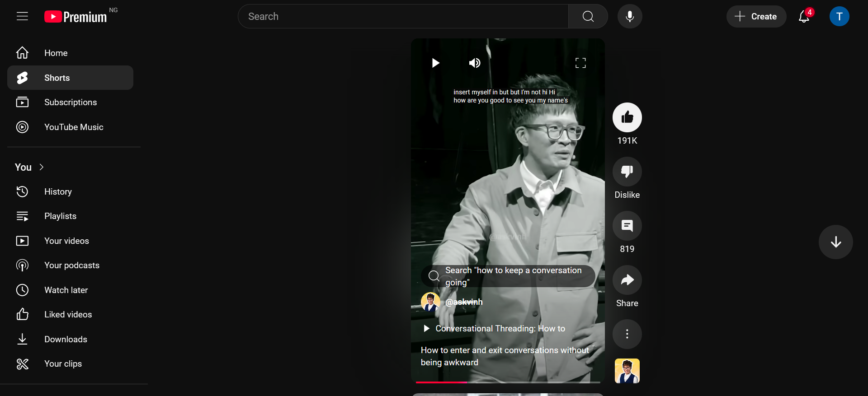
Task: Open watch History
Action: tap(70, 191)
